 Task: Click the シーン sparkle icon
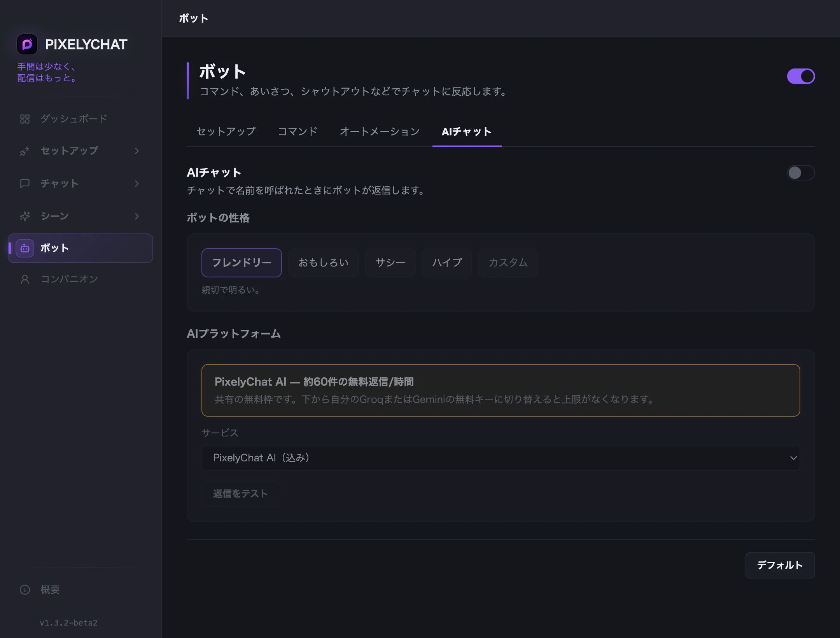pyautogui.click(x=25, y=216)
